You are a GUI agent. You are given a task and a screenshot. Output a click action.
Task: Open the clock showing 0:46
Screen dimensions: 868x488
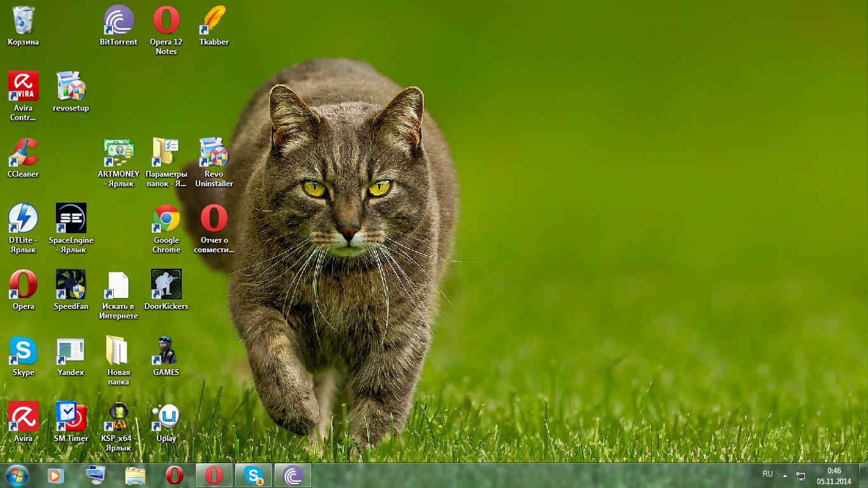[x=834, y=475]
